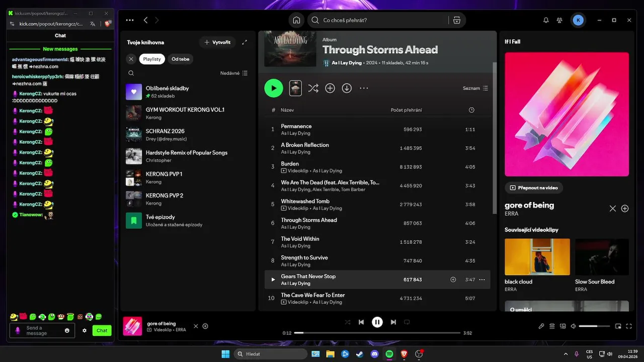Screen dimensions: 644x362
Task: Open more options for the album
Action: (364, 88)
